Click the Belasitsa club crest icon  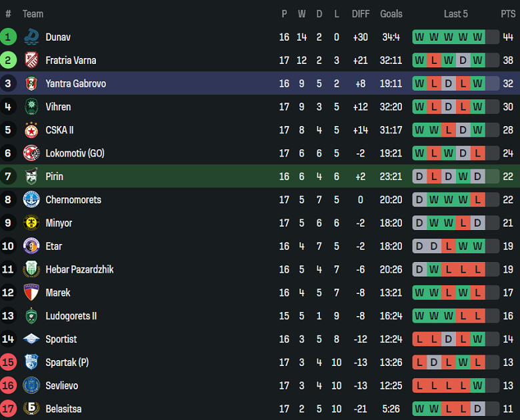click(31, 409)
